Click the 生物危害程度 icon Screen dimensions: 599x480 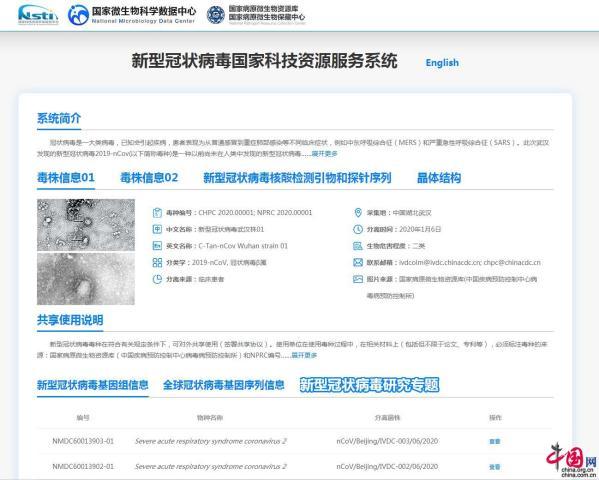click(358, 246)
